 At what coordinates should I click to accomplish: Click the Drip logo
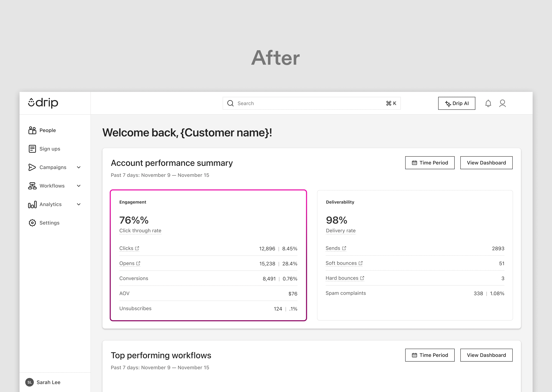point(43,103)
